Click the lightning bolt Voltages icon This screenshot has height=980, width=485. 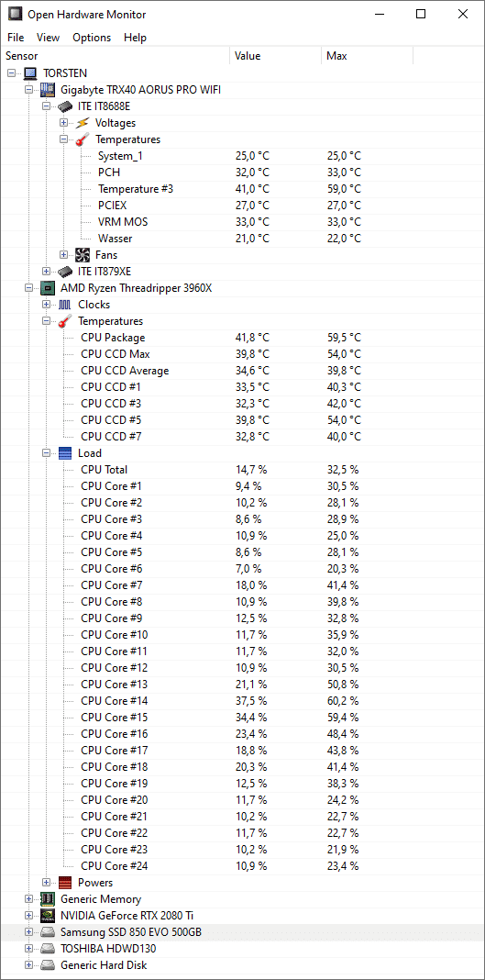pyautogui.click(x=83, y=123)
